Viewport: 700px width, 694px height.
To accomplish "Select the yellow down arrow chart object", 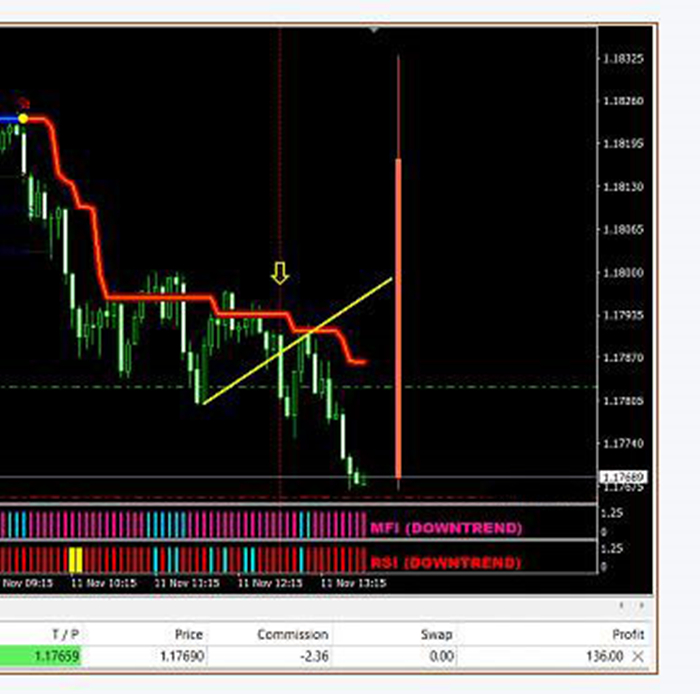I will 280,273.
